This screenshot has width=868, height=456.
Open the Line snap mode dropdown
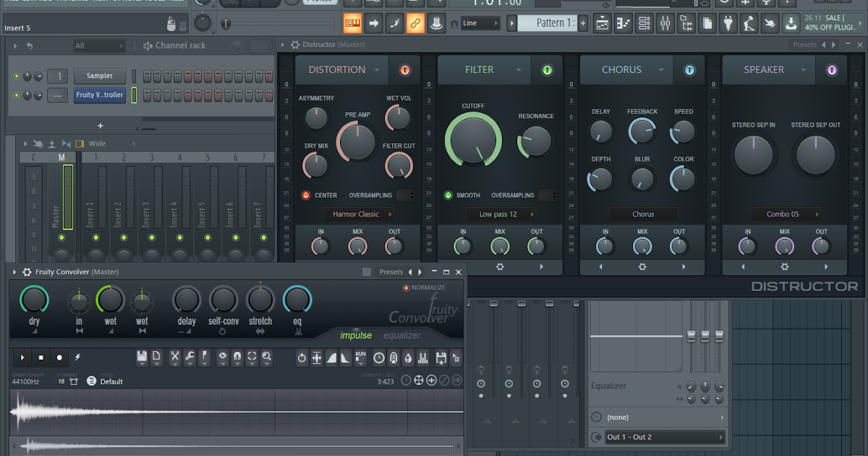point(481,23)
